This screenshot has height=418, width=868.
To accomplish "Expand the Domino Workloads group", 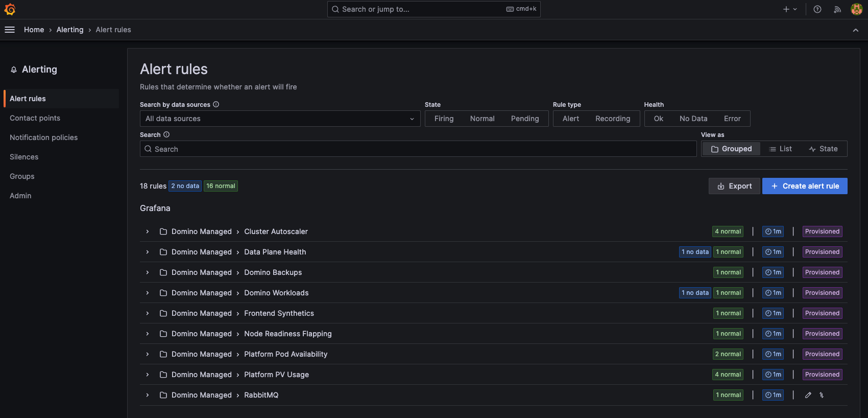I will 148,293.
